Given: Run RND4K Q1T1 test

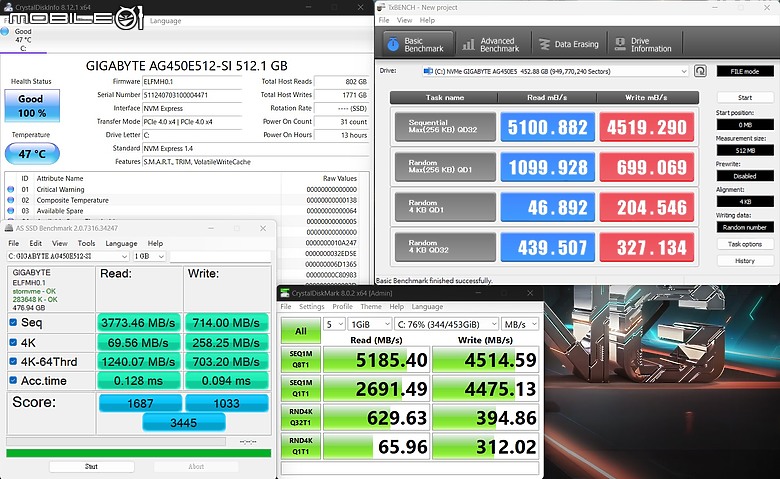Looking at the screenshot, I should tap(301, 446).
